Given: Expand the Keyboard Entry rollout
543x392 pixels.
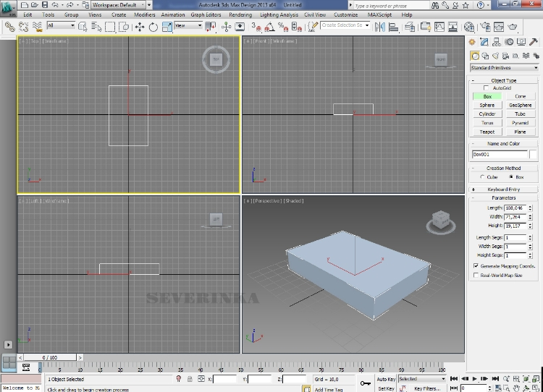Looking at the screenshot, I should [504, 189].
